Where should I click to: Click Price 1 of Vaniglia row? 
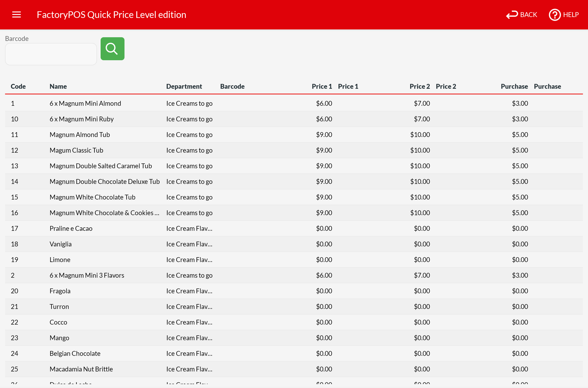click(324, 244)
